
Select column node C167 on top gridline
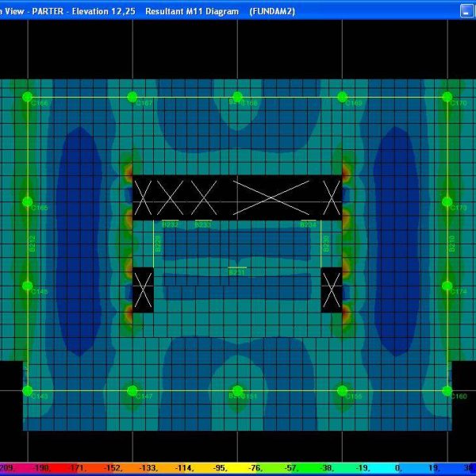pos(132,97)
